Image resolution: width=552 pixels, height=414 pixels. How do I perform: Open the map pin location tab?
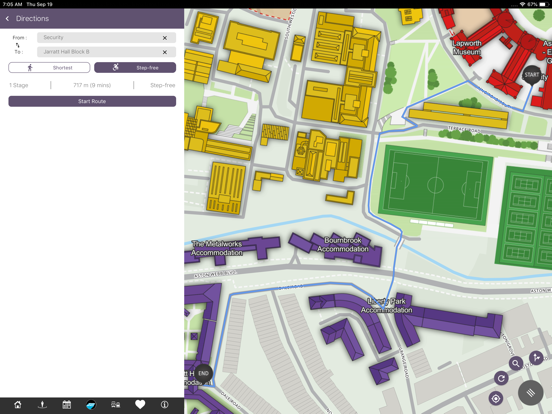point(42,404)
